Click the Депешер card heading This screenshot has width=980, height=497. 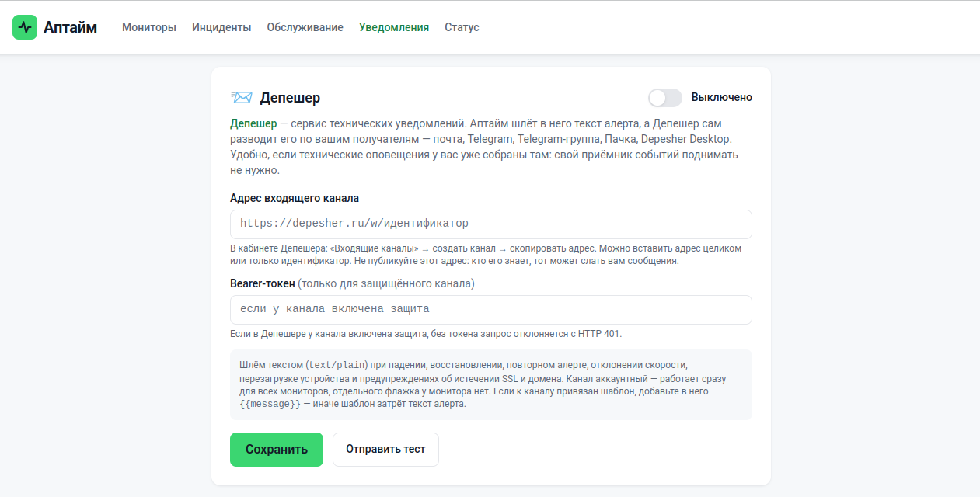pyautogui.click(x=290, y=98)
